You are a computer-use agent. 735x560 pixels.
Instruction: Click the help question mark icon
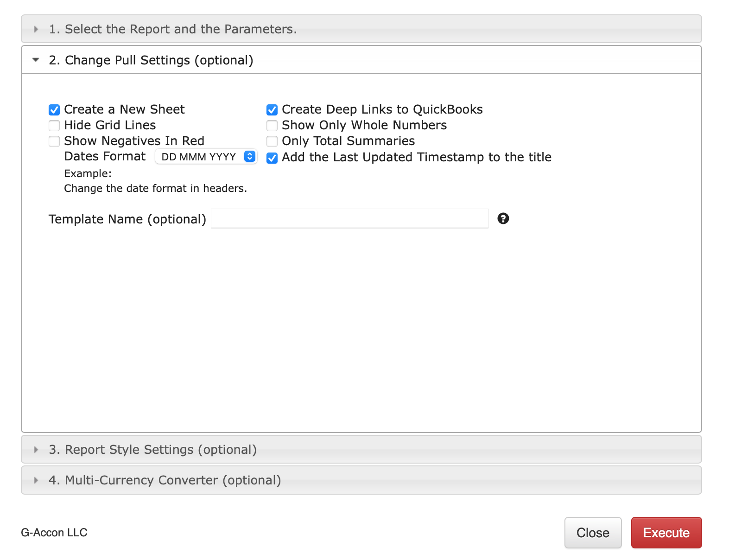pos(503,218)
